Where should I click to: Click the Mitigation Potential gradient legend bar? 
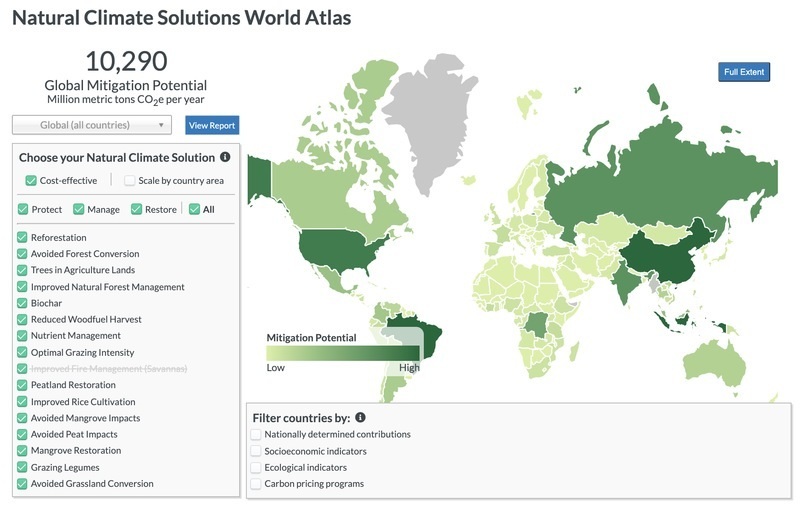pos(343,353)
